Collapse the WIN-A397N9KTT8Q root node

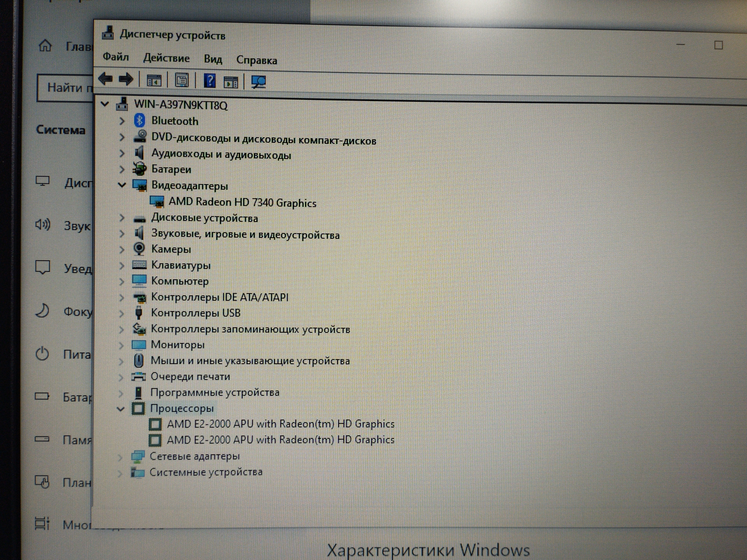pos(105,104)
